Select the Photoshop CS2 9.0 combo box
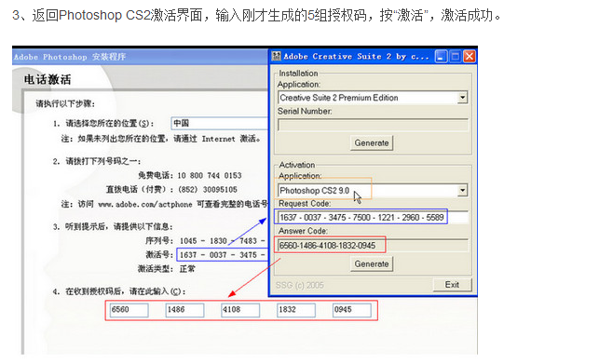 [373, 190]
